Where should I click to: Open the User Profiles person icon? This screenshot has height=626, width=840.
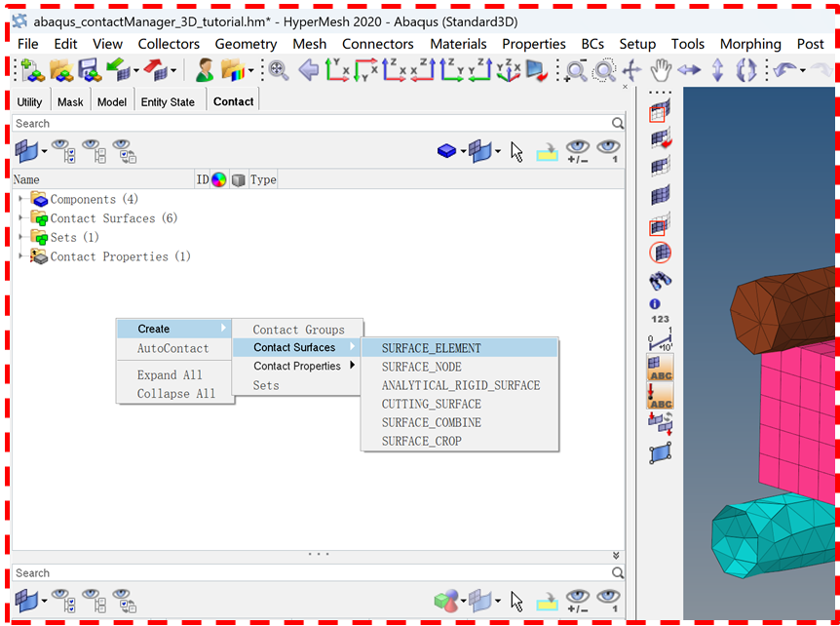pos(204,70)
